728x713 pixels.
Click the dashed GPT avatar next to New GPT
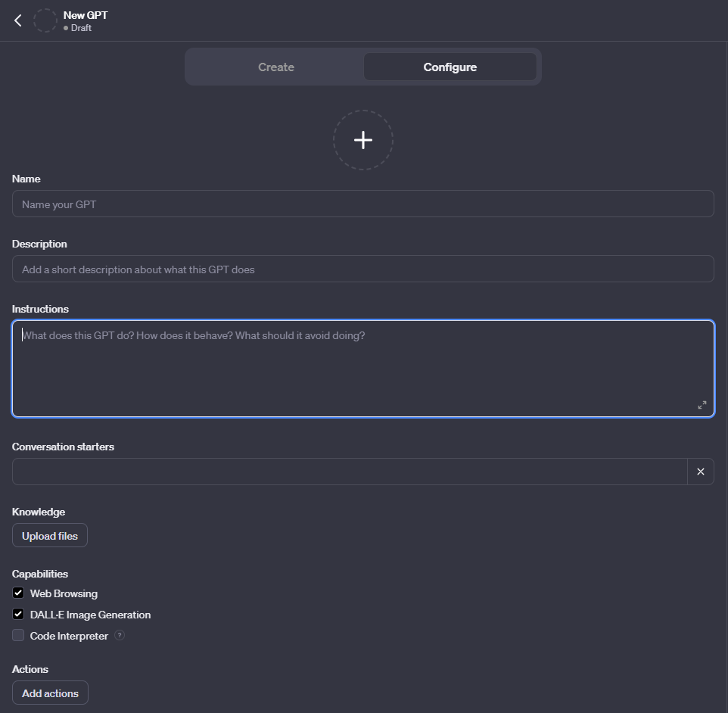[45, 20]
